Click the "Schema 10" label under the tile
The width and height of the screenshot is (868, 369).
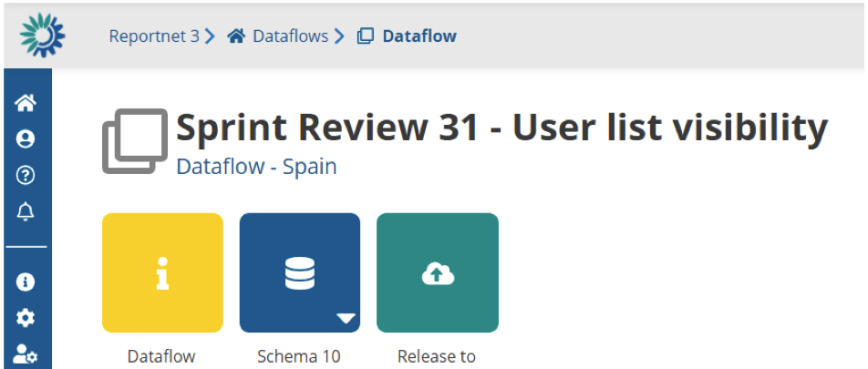(299, 356)
